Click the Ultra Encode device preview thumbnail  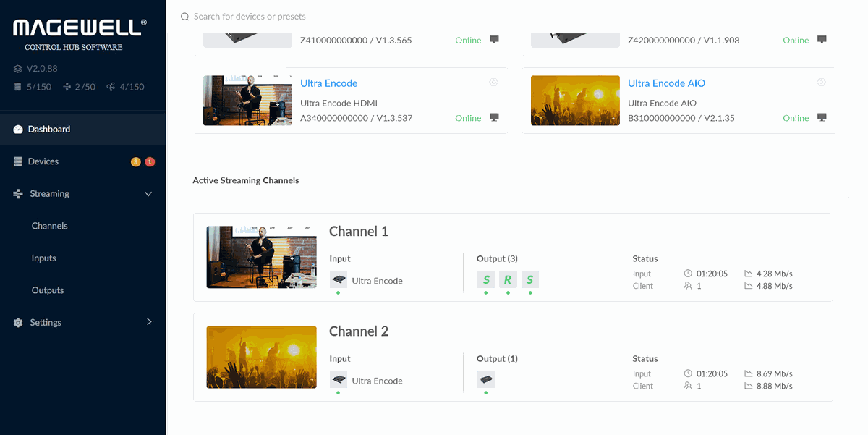coord(247,101)
